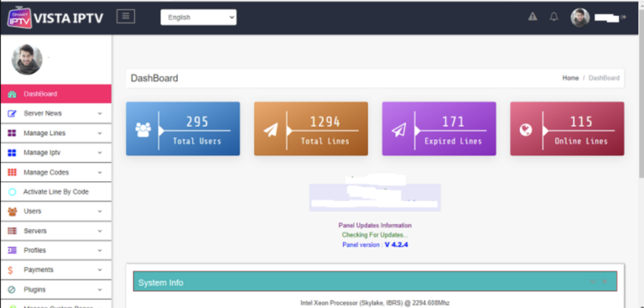This screenshot has width=644, height=308.
Task: Click the Total Users group icon
Action: (143, 129)
